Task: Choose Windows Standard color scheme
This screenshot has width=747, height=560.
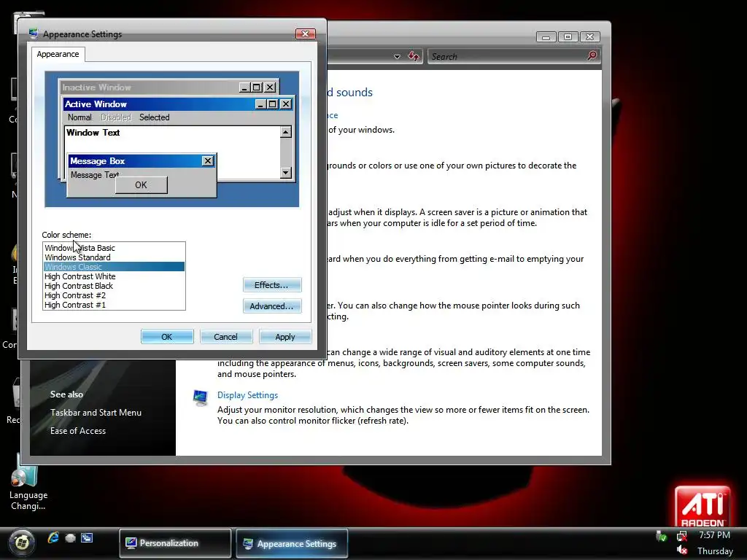Action: tap(114, 257)
